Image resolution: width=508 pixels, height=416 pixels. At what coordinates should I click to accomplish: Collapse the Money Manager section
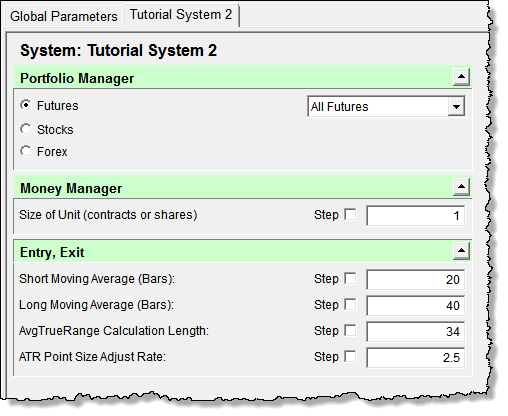coord(461,187)
